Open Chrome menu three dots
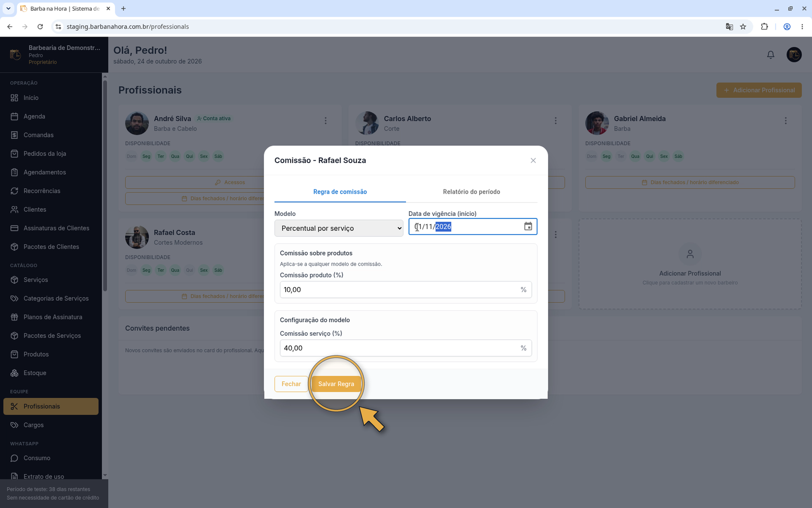The image size is (812, 508). (x=802, y=26)
